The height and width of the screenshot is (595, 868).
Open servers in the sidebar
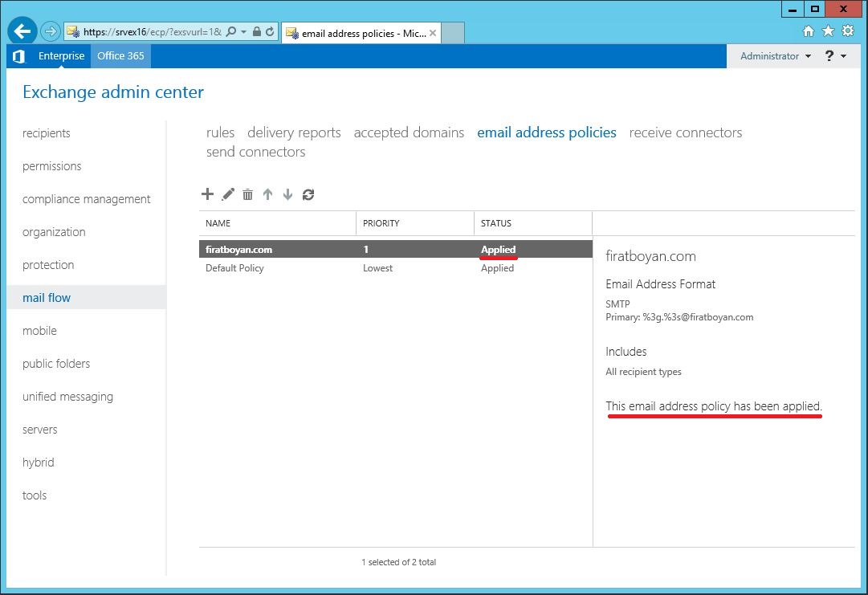(40, 430)
